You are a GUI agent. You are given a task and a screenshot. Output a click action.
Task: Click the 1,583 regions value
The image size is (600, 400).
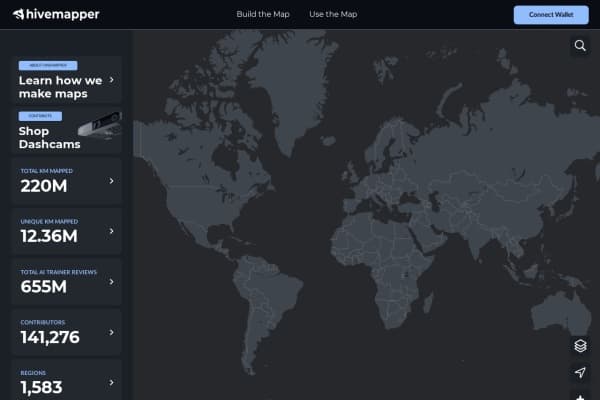pos(41,387)
